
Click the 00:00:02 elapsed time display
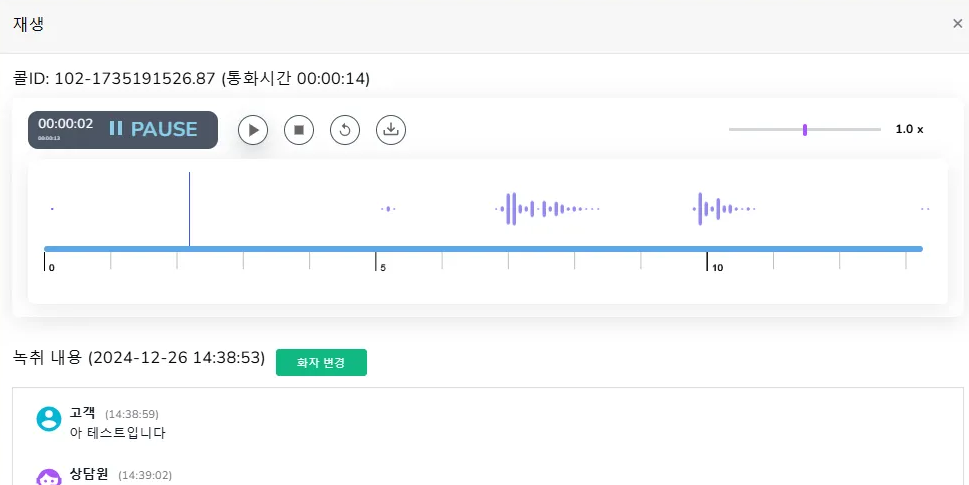pyautogui.click(x=66, y=125)
